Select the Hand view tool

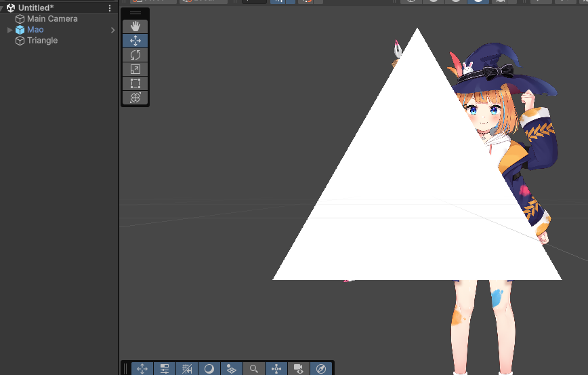click(x=135, y=26)
